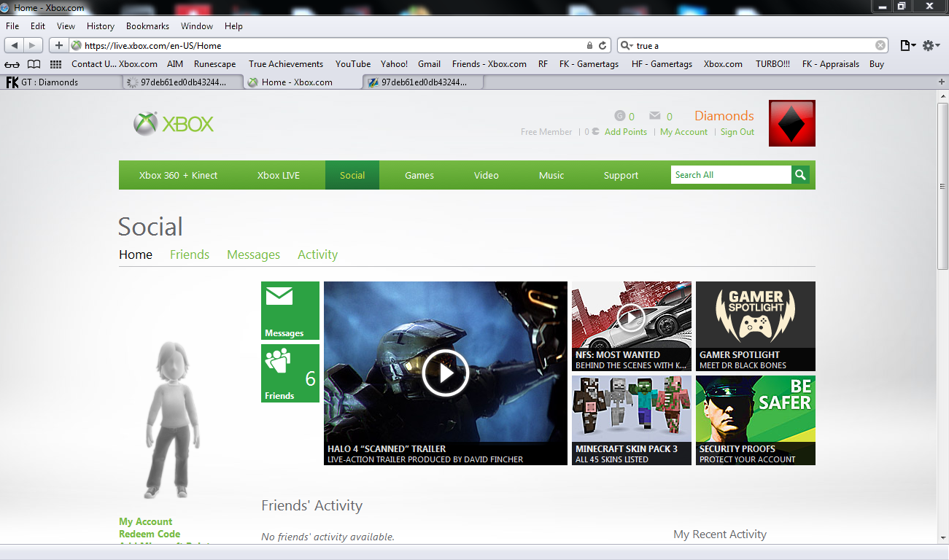Switch to the Messages sub-tab under Social

[253, 254]
